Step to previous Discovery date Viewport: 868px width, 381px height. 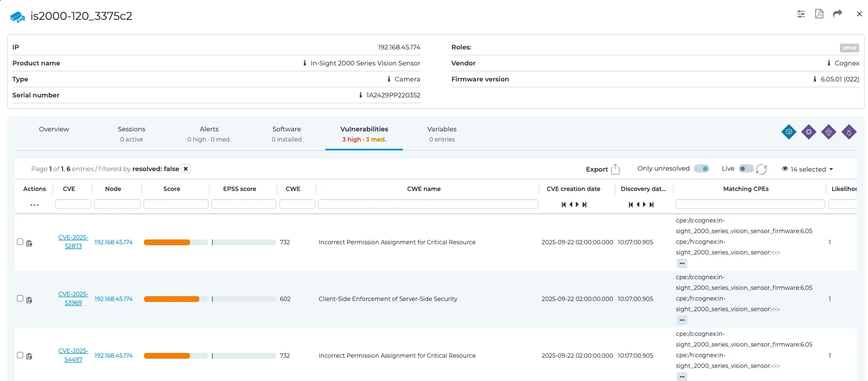638,205
